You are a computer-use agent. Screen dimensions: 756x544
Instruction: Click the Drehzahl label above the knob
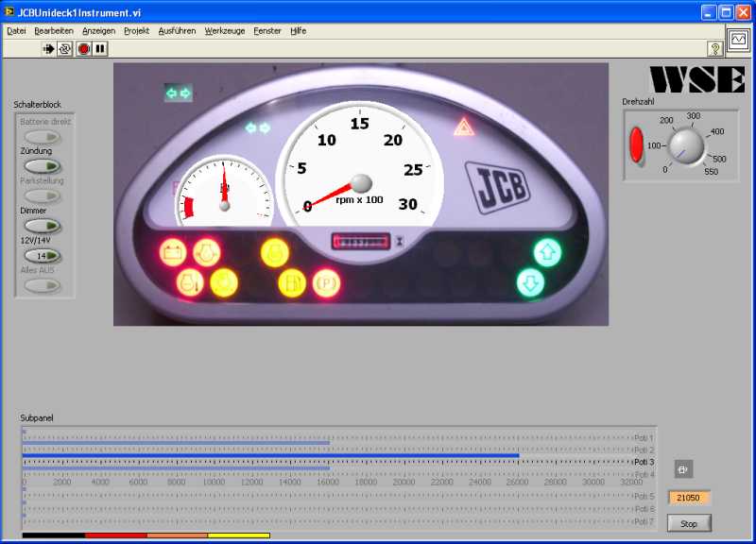(638, 102)
